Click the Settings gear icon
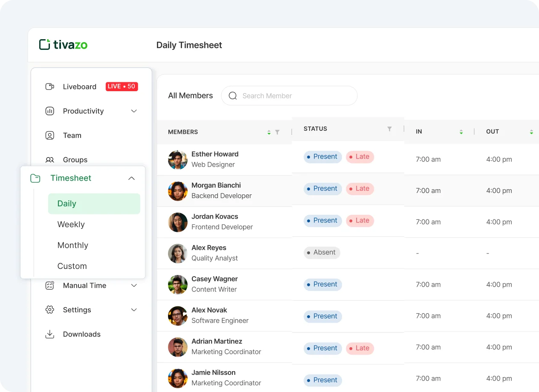The width and height of the screenshot is (539, 392). pyautogui.click(x=49, y=310)
